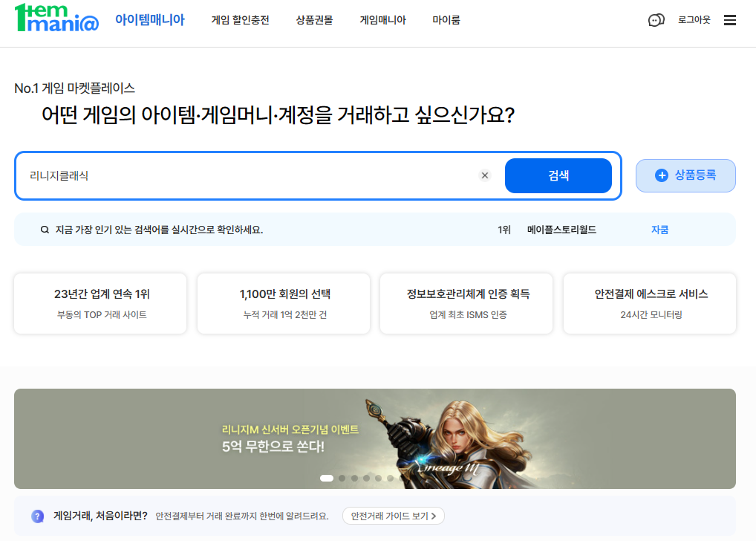Click the Itemmania logo
Screen dimensions: 756x541
(x=57, y=19)
